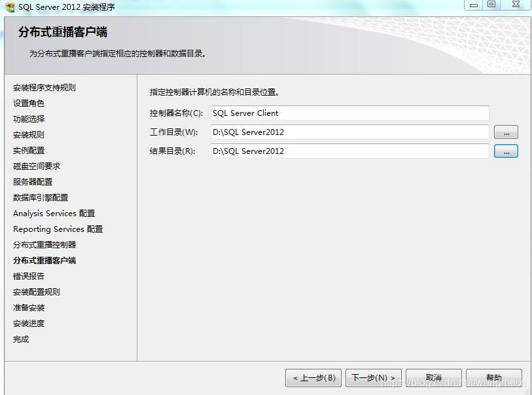Select the 分布式重播控制器 step
This screenshot has width=532, height=395.
point(44,244)
